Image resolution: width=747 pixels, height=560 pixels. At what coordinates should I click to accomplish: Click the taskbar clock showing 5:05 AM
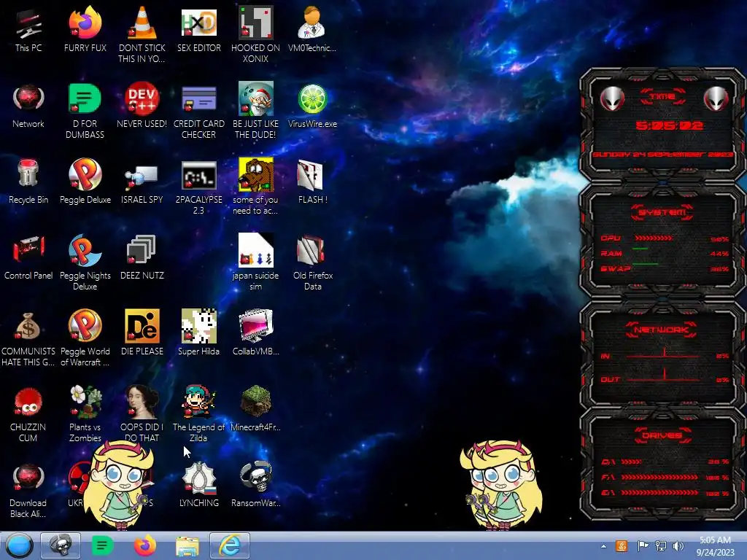715,545
